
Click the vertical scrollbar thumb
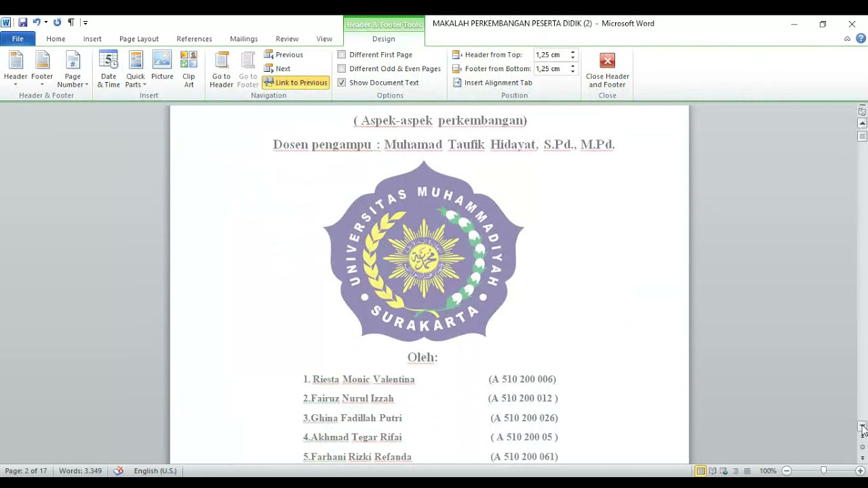click(862, 136)
